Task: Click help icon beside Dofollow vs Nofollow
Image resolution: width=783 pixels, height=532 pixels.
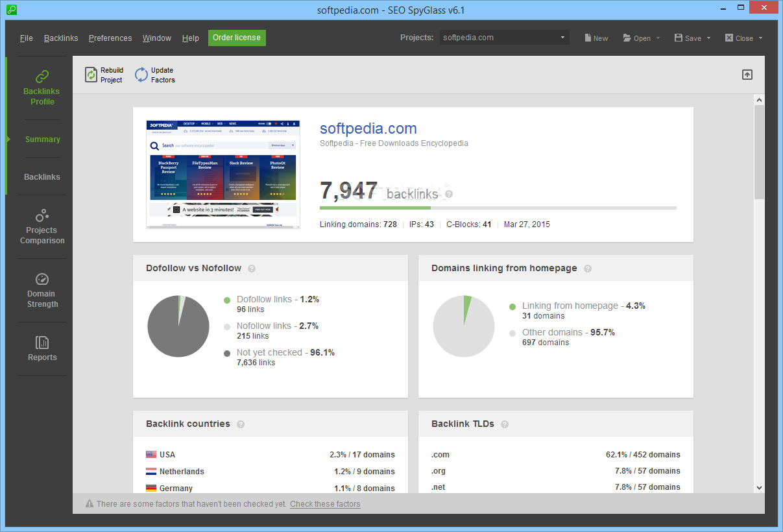Action: click(x=252, y=269)
